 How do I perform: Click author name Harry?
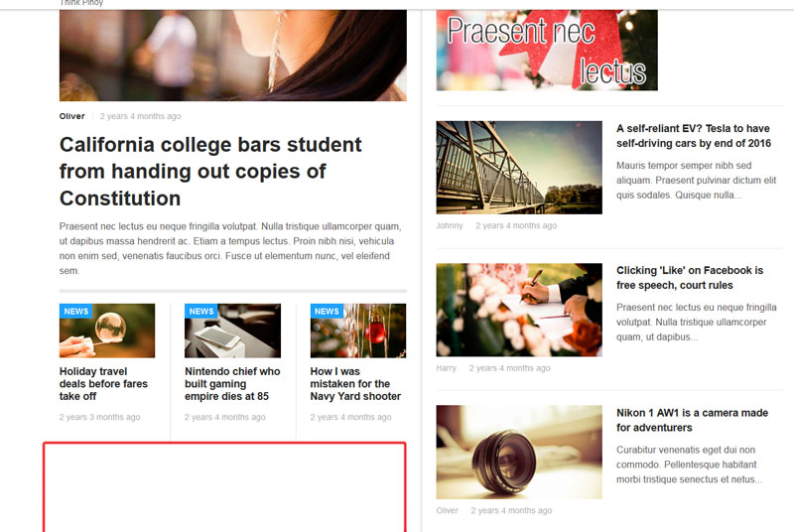tap(446, 368)
